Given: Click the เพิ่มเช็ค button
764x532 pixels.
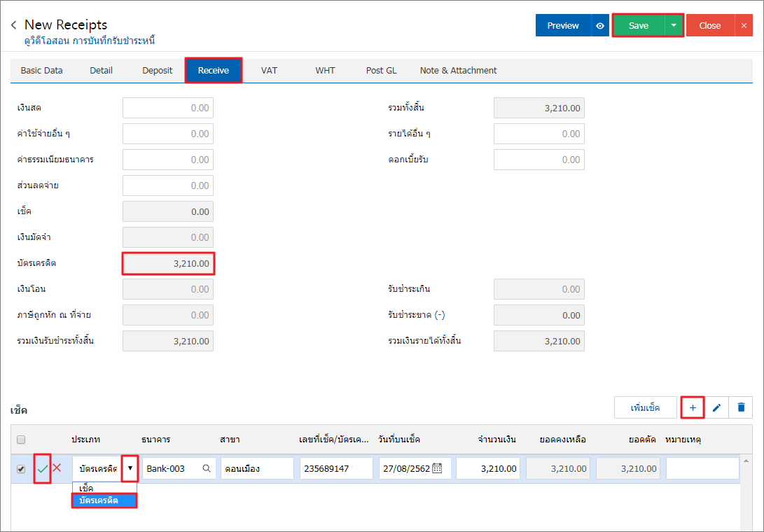Looking at the screenshot, I should click(646, 408).
